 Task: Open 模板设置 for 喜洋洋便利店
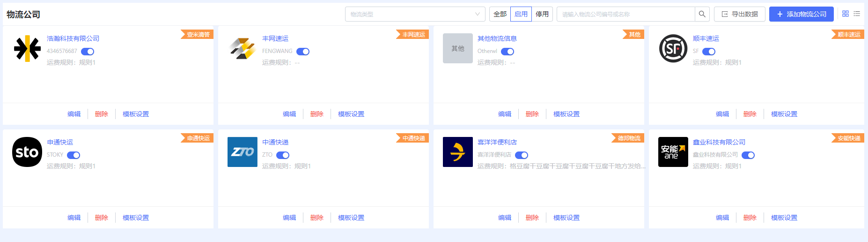[566, 218]
